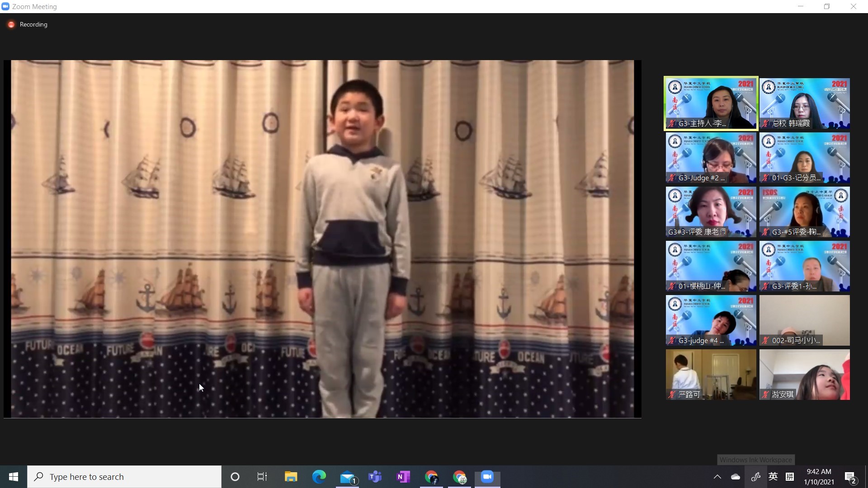The image size is (868, 488).
Task: Select the G3-judge #4 participant tile
Action: [711, 320]
